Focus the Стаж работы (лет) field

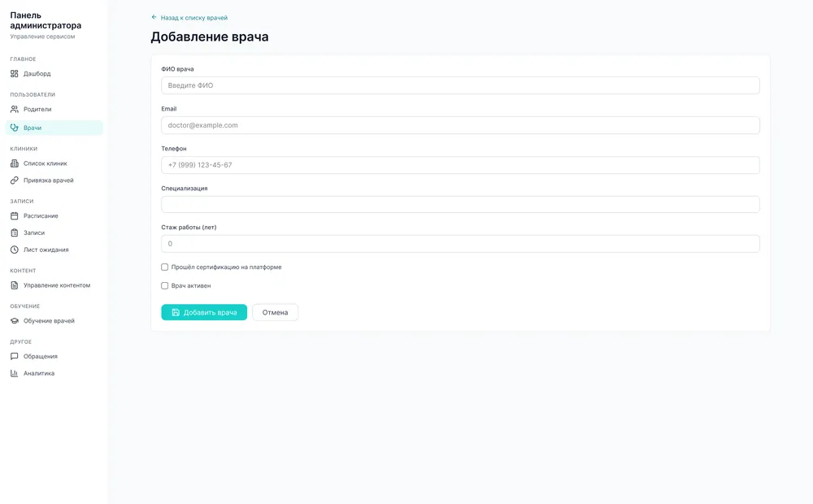tap(460, 244)
